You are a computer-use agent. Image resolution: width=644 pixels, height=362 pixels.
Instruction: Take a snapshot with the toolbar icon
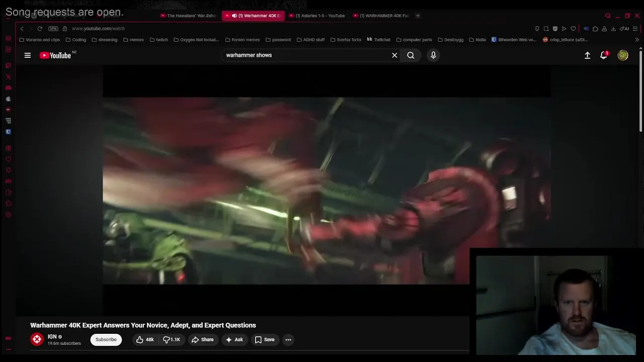[546, 29]
